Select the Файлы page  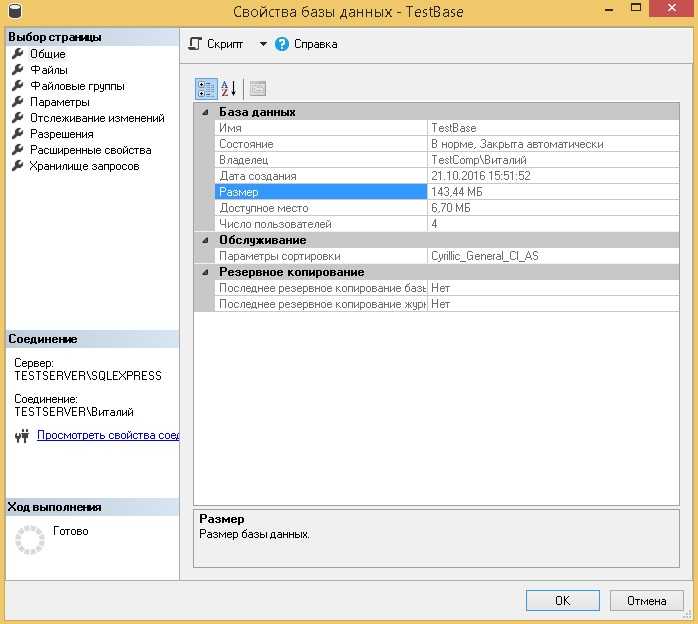(x=48, y=70)
